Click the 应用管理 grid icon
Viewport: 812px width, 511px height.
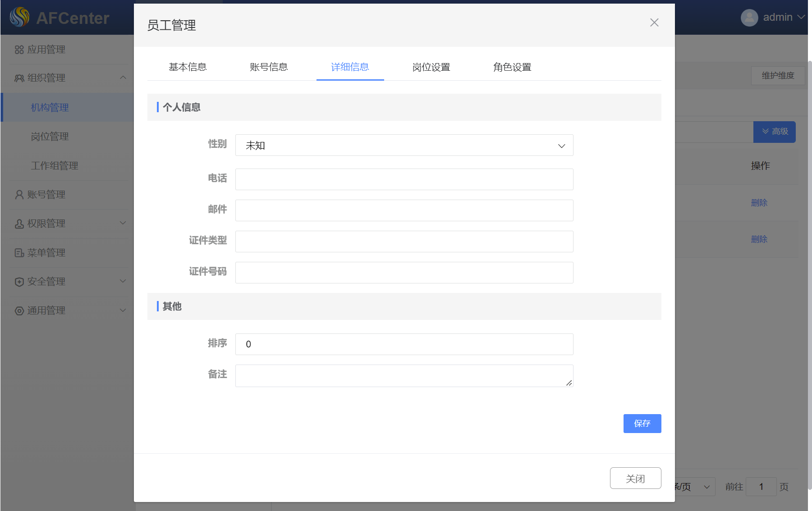coord(19,50)
